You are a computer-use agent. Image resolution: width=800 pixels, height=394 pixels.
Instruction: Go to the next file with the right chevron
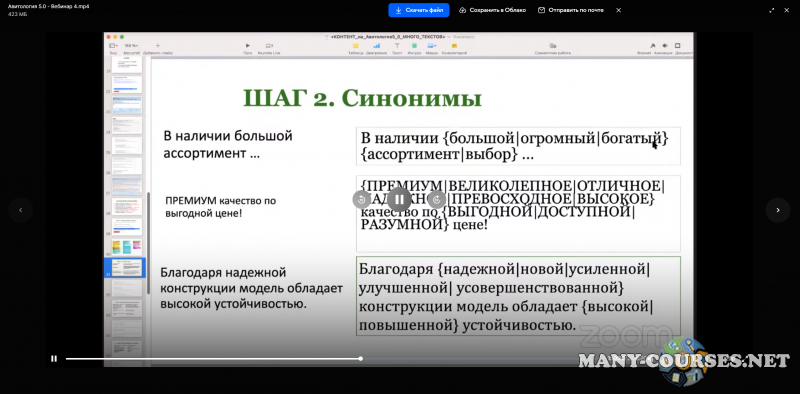pyautogui.click(x=778, y=210)
